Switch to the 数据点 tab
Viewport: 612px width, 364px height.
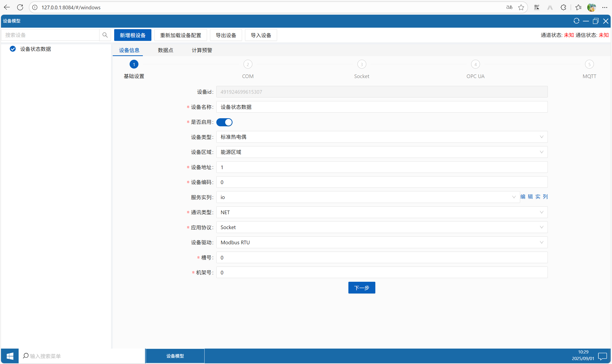click(x=165, y=50)
